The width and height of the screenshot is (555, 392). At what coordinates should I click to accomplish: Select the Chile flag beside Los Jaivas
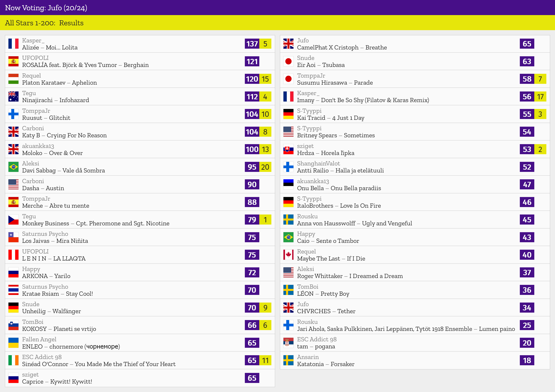(x=13, y=237)
